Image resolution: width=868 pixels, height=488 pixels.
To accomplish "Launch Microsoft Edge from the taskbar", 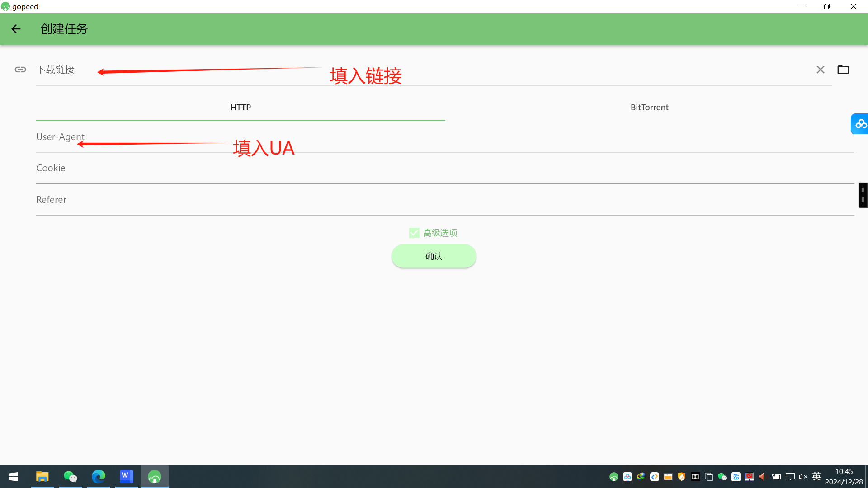I will pos(98,477).
